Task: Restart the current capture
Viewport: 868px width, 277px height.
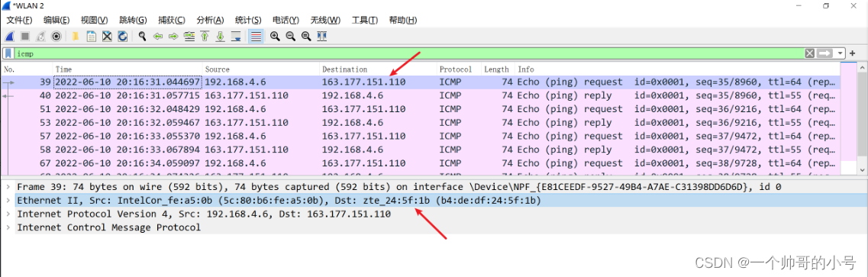Action: tap(40, 37)
